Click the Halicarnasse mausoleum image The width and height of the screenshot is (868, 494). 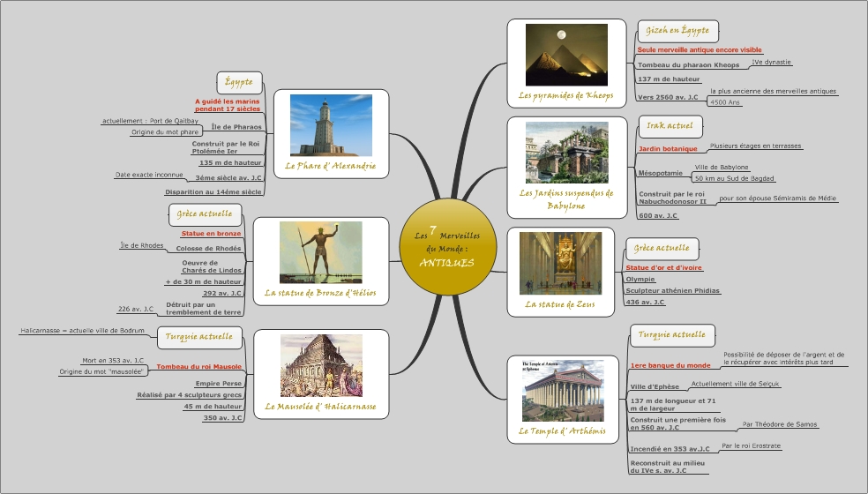tap(321, 365)
